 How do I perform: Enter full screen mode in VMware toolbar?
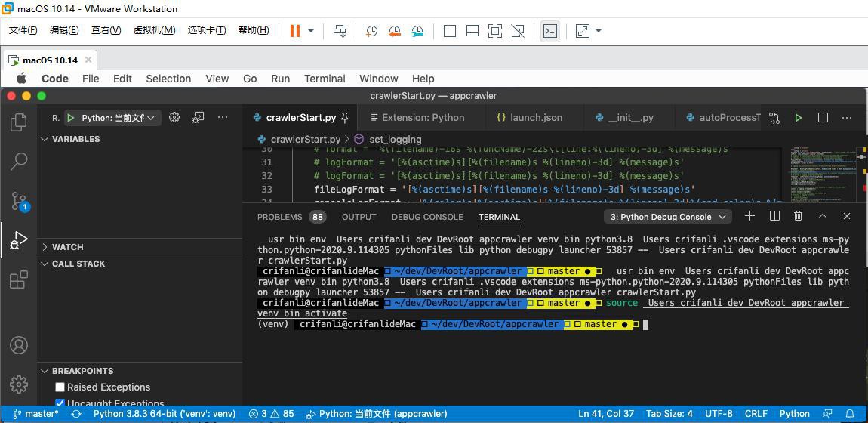pos(495,31)
